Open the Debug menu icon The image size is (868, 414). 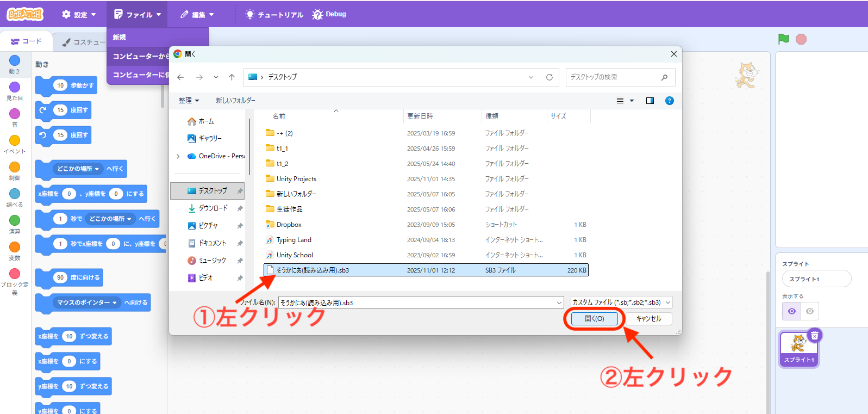click(x=317, y=15)
